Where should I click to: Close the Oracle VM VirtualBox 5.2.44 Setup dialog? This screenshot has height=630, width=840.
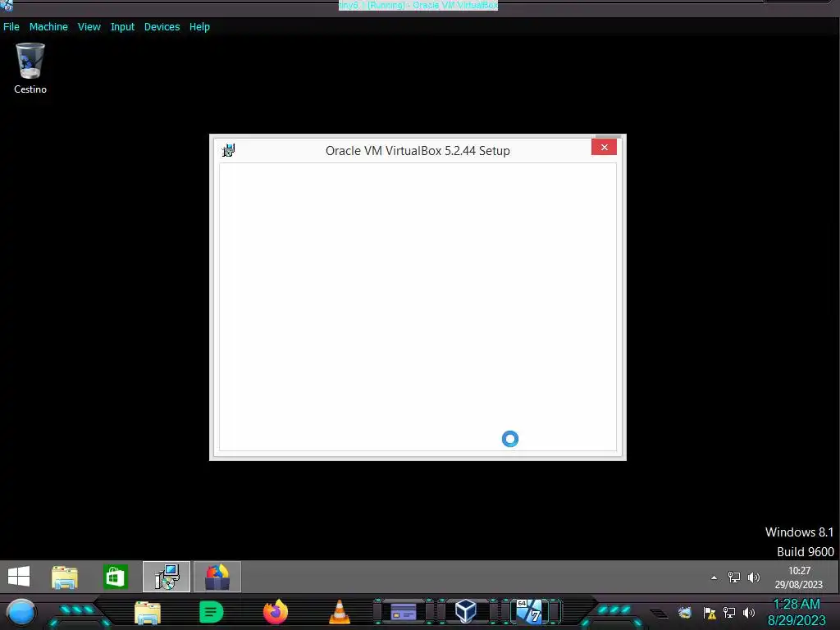pos(604,148)
